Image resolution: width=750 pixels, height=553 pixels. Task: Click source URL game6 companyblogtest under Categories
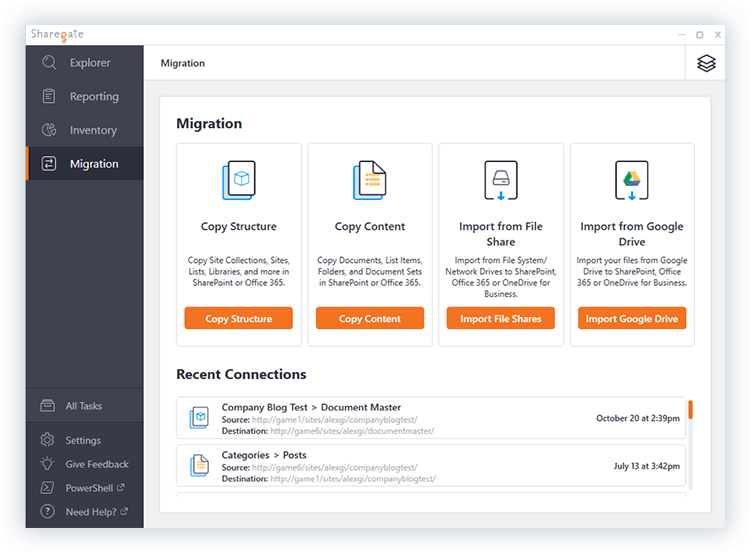pyautogui.click(x=334, y=467)
